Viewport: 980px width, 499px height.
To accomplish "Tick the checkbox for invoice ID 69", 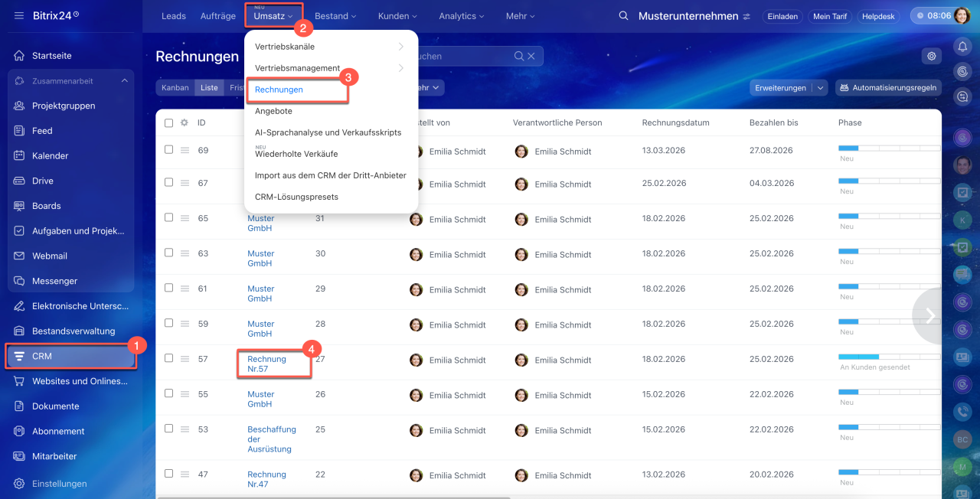I will [x=169, y=150].
